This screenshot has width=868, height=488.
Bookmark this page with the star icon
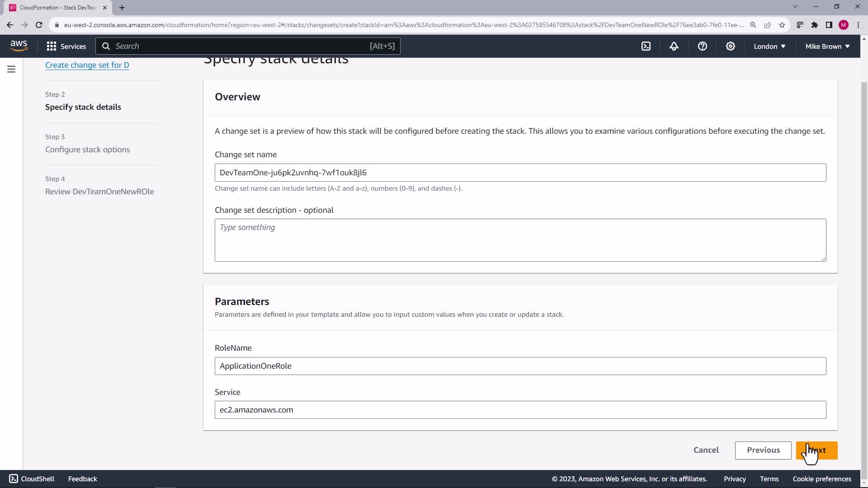click(782, 25)
